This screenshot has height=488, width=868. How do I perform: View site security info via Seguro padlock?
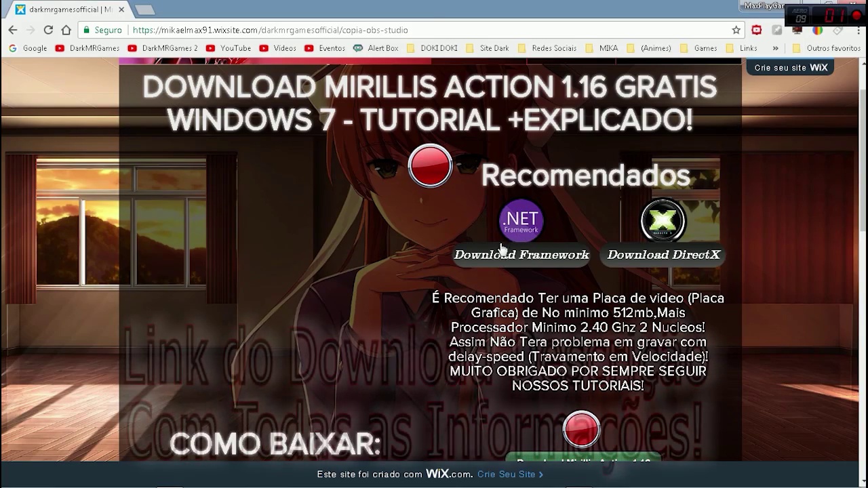[101, 30]
